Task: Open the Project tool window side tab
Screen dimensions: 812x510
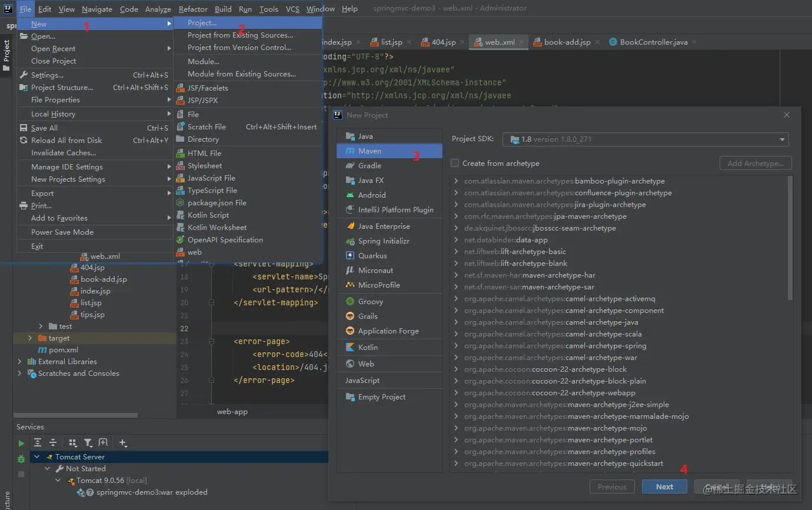Action: (6, 55)
